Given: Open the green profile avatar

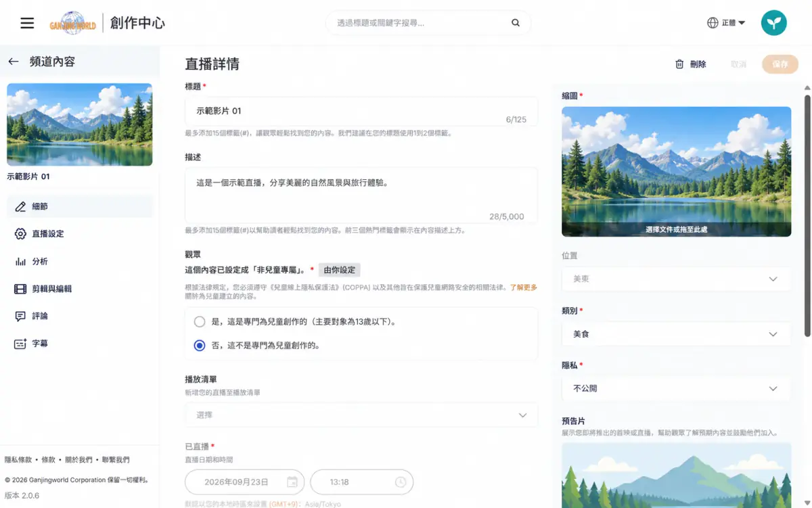Looking at the screenshot, I should (x=774, y=23).
